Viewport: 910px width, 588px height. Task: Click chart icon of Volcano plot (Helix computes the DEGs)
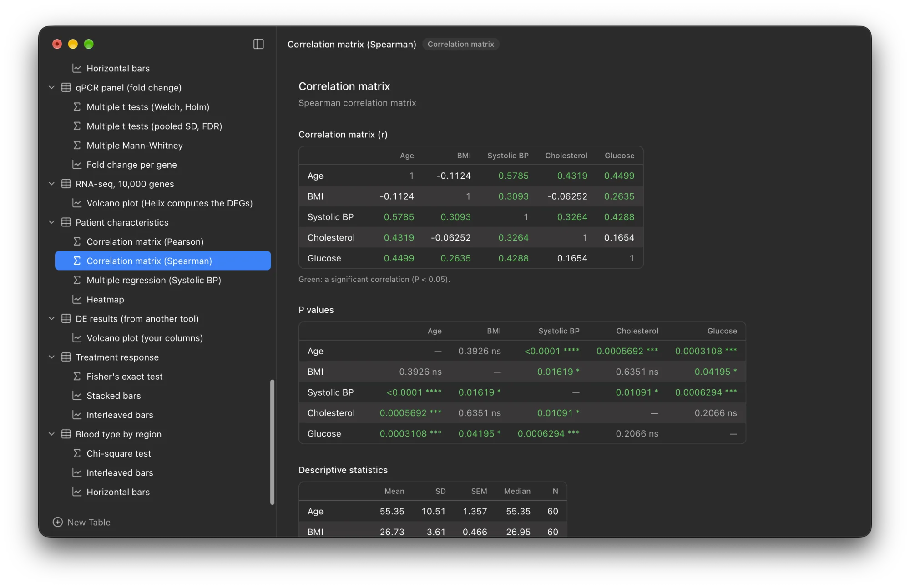tap(77, 203)
